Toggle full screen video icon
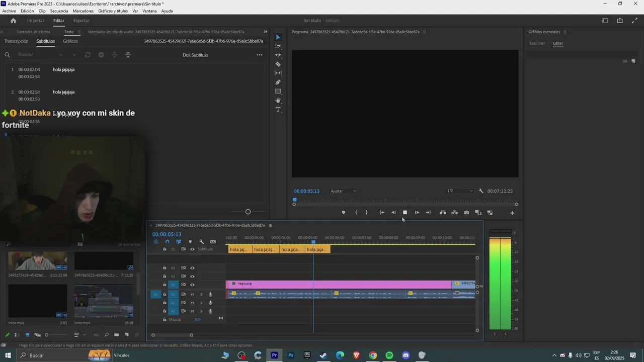This screenshot has height=362, width=644. point(634,21)
